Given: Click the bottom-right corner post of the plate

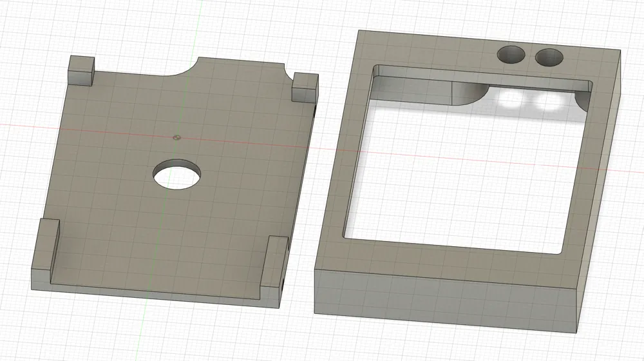Looking at the screenshot, I should point(275,264).
